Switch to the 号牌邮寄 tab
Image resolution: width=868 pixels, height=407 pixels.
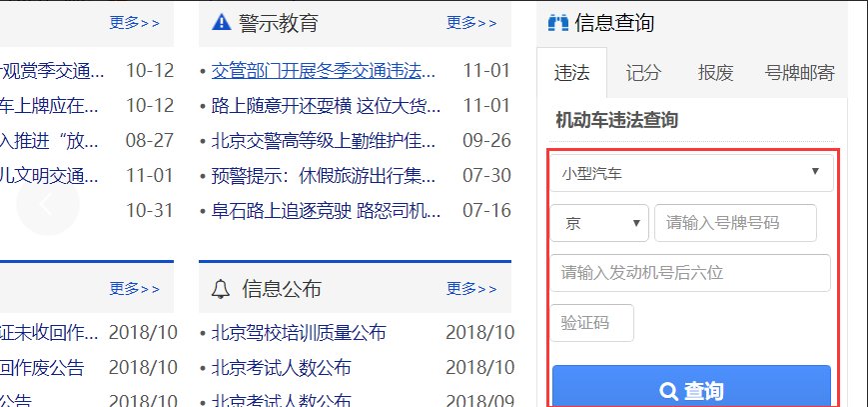(799, 73)
